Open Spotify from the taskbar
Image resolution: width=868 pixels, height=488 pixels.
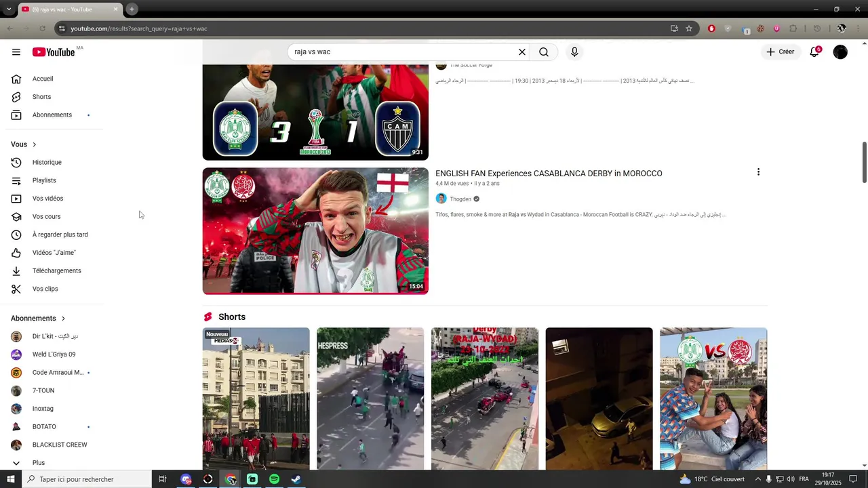(274, 479)
